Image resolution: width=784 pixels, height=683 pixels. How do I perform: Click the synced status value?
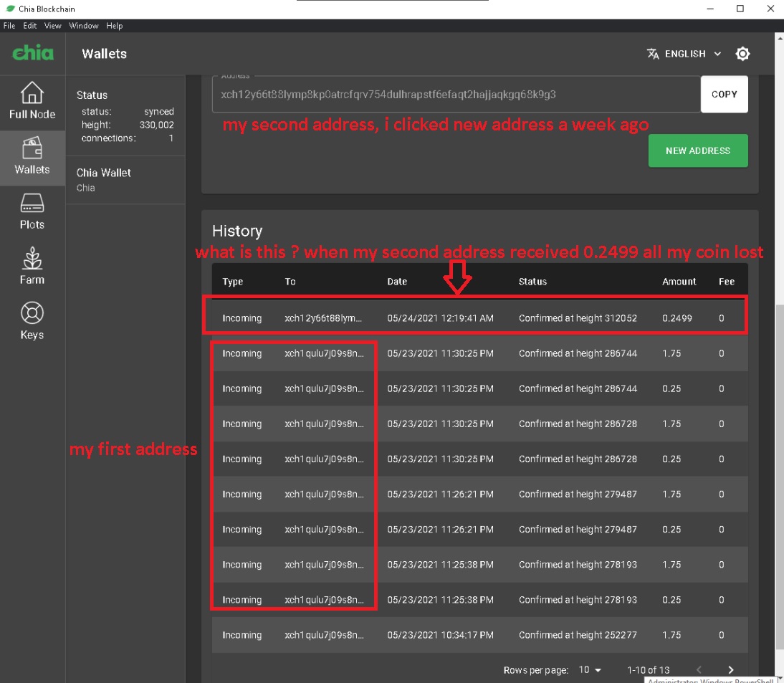tap(159, 112)
